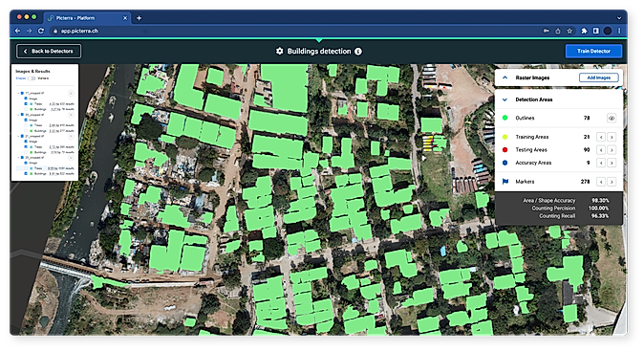Screen dimensions: 644x352
Task: Click round options icon of bottom image group
Action: 71,158
